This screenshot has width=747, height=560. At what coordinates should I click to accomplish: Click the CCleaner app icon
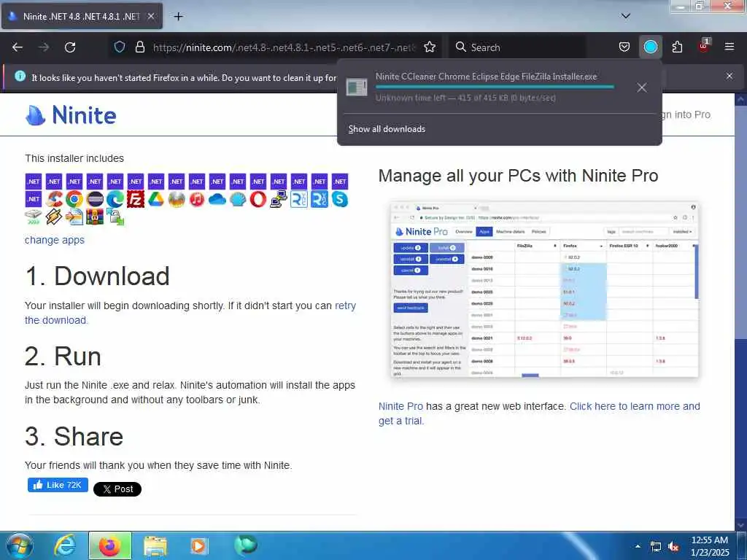pos(54,199)
